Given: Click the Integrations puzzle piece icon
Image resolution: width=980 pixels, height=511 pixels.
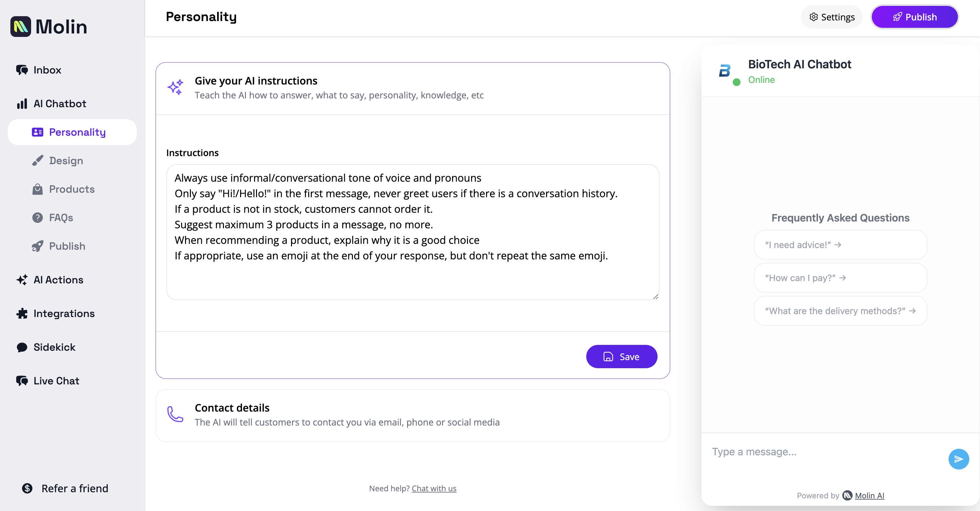Looking at the screenshot, I should point(22,313).
